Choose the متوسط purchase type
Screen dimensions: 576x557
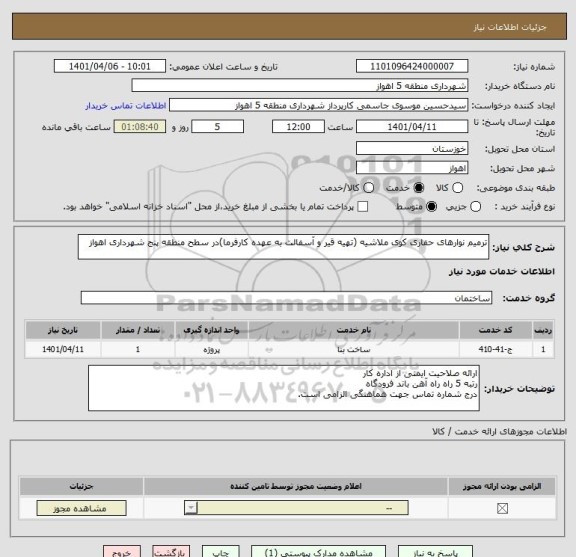click(431, 206)
